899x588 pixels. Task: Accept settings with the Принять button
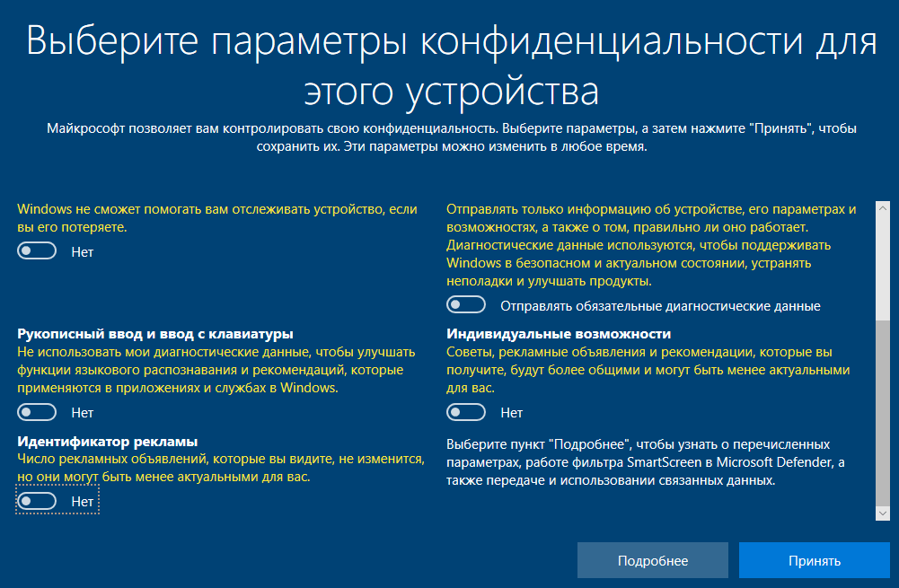coord(815,560)
